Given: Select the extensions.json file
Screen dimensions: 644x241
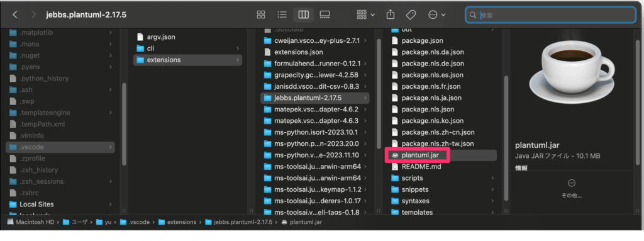Looking at the screenshot, I should pos(315,52).
